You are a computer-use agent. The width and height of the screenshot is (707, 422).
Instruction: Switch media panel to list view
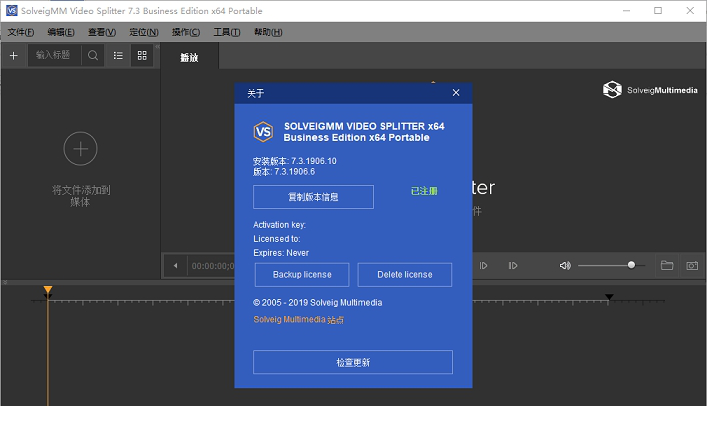pyautogui.click(x=118, y=56)
